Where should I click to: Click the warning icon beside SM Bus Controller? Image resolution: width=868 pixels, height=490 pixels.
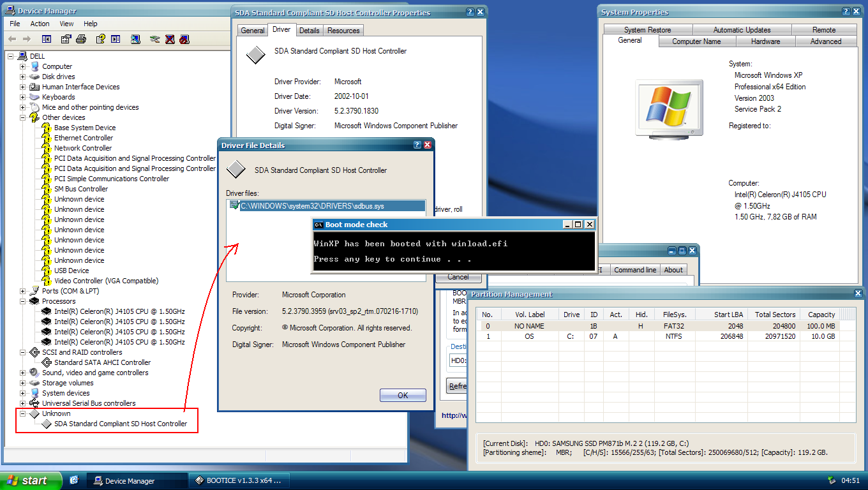(47, 189)
